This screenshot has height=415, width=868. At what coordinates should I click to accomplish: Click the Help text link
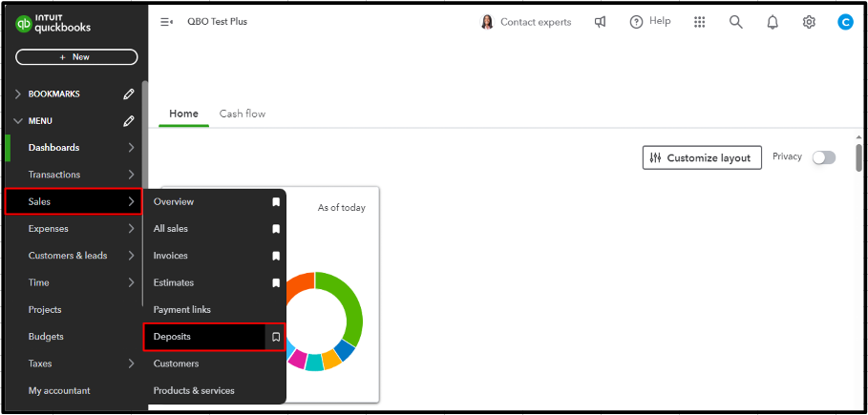point(660,21)
